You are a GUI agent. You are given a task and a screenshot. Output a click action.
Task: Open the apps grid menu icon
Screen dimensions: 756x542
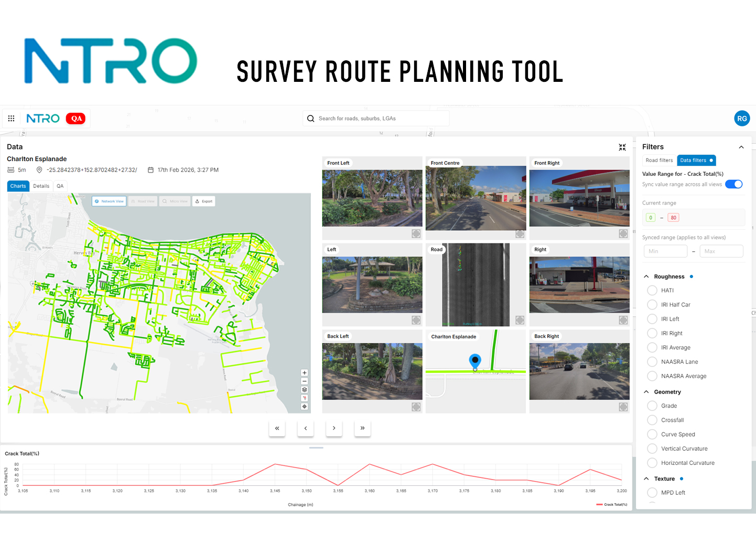[11, 119]
